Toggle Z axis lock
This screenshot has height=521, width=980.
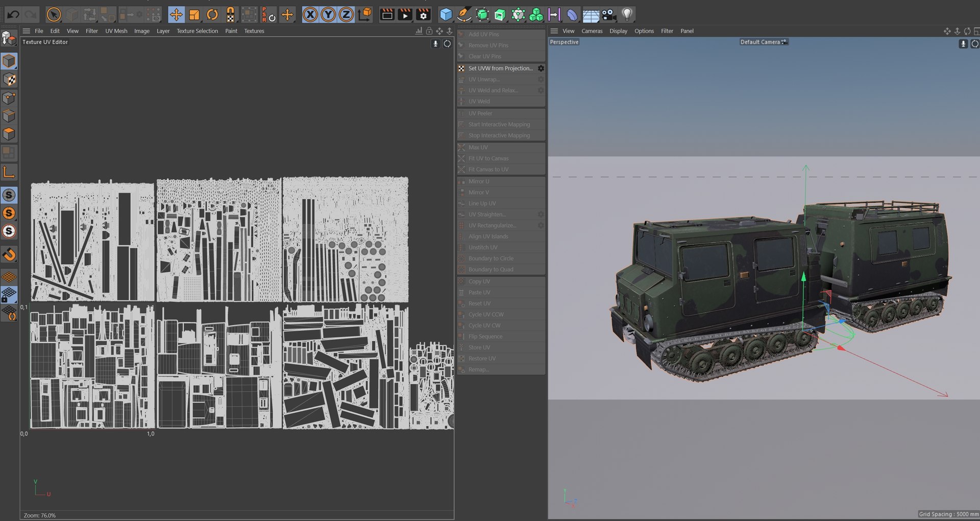tap(346, 15)
